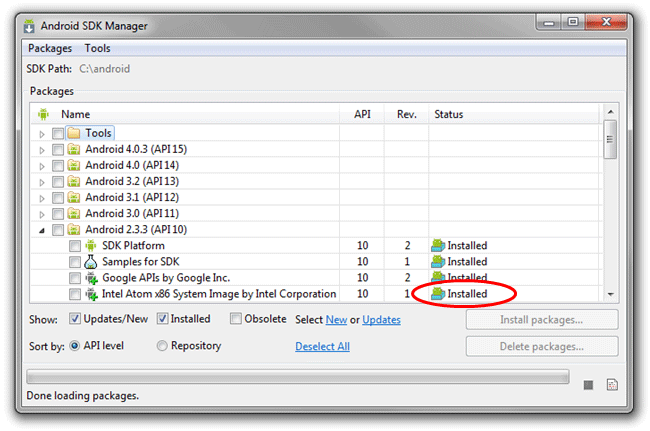Click the Android 2.3.3 (API 10) folder icon

(x=74, y=230)
